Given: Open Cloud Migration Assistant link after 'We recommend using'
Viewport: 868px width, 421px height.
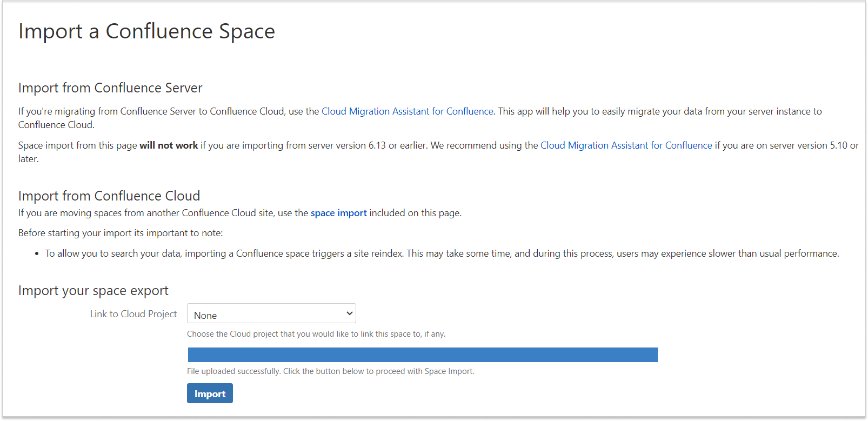Looking at the screenshot, I should [626, 145].
